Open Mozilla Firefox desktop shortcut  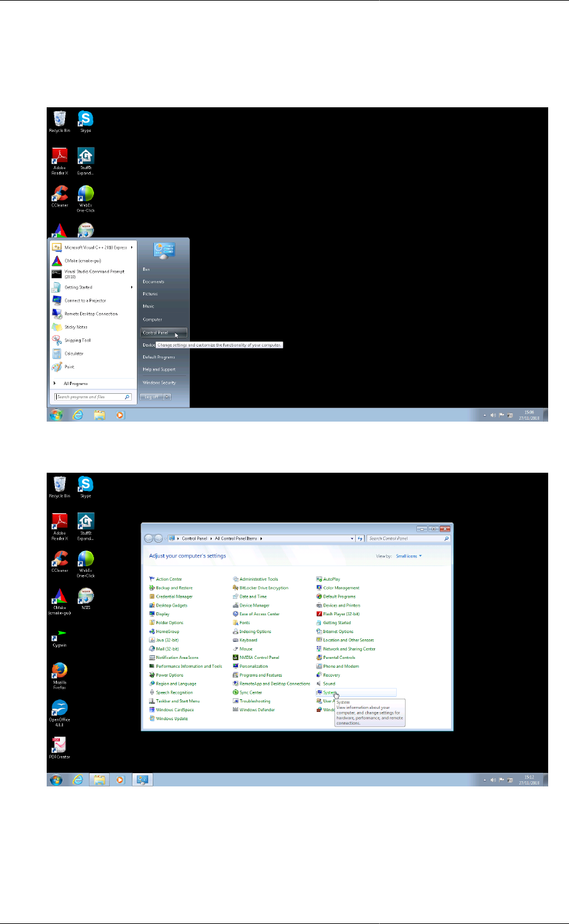pyautogui.click(x=59, y=676)
